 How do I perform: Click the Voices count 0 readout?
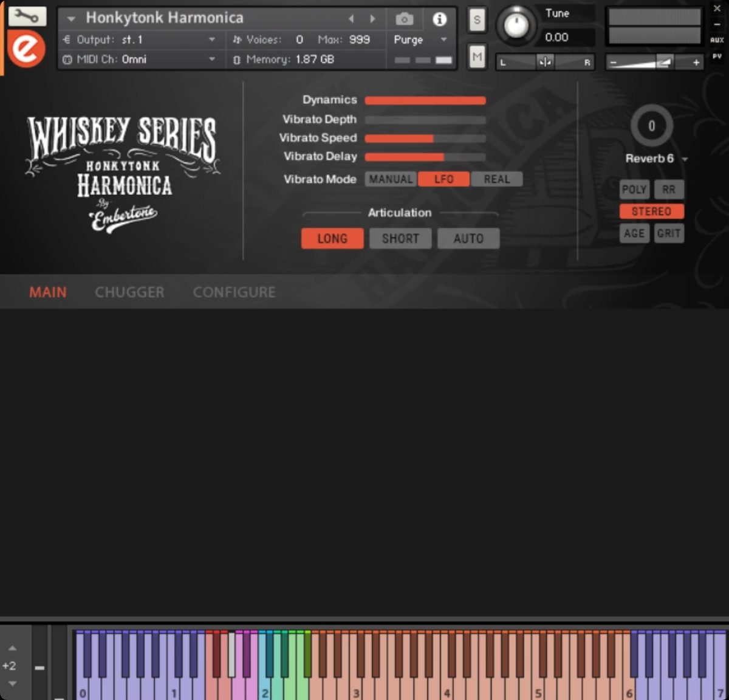click(299, 39)
